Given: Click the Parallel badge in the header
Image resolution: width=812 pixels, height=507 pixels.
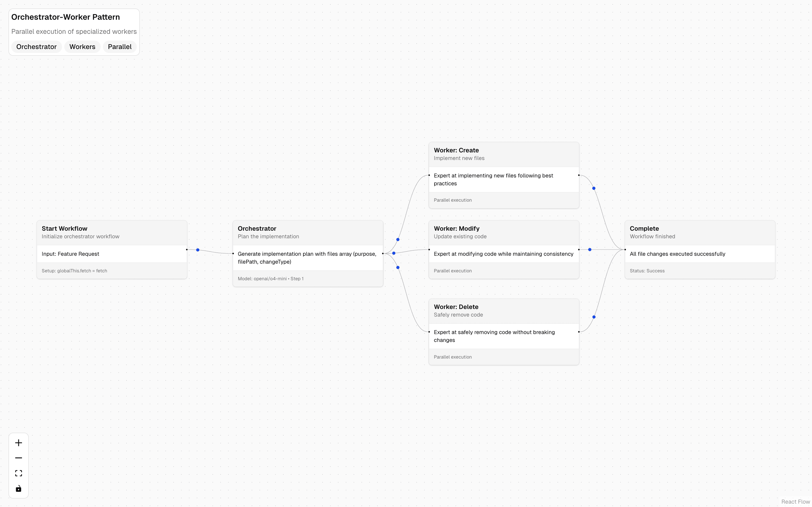Looking at the screenshot, I should (120, 46).
